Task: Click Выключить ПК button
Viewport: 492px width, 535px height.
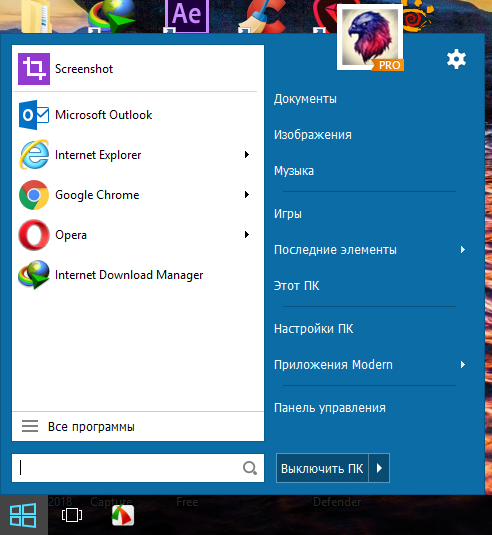Action: tap(322, 468)
